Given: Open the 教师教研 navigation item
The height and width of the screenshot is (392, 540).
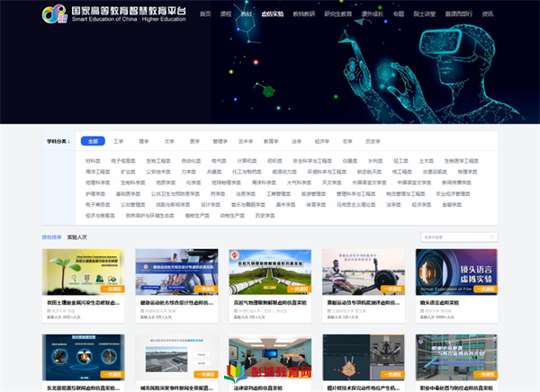Looking at the screenshot, I should coord(304,13).
